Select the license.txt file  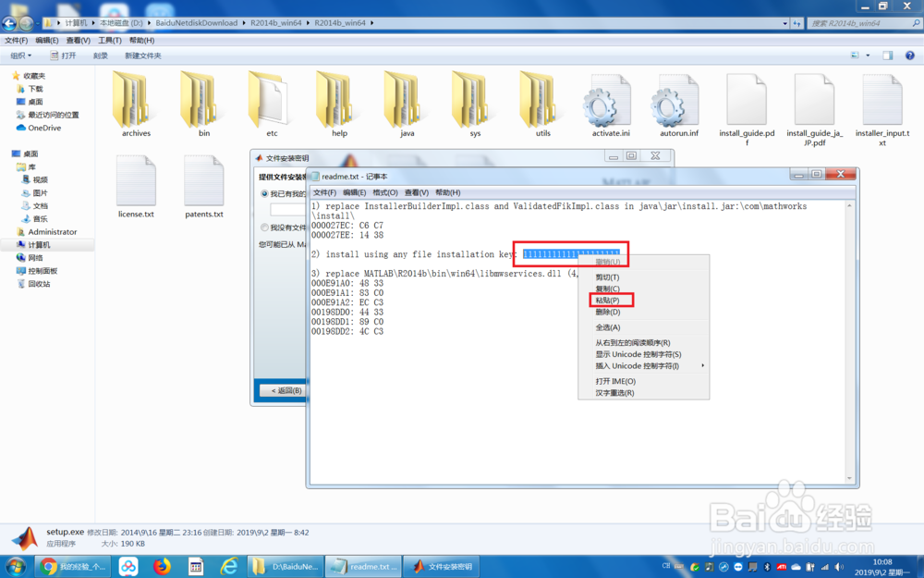point(136,187)
